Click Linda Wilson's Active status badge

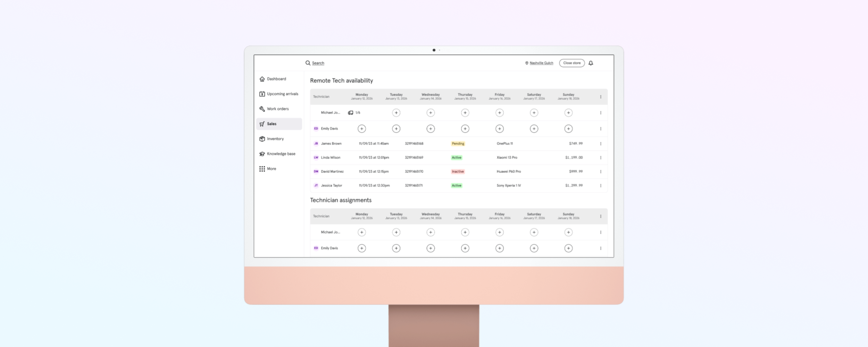[x=457, y=158]
